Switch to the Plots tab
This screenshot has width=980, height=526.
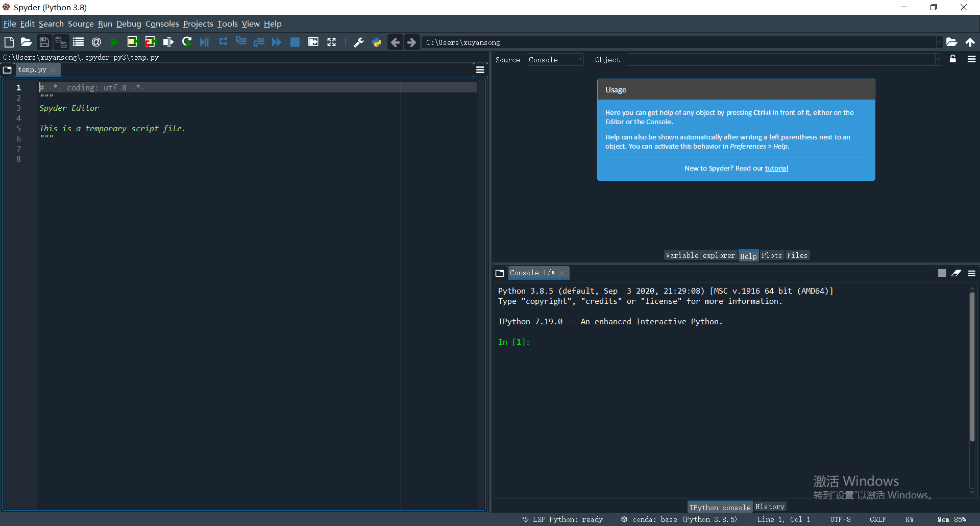(772, 255)
